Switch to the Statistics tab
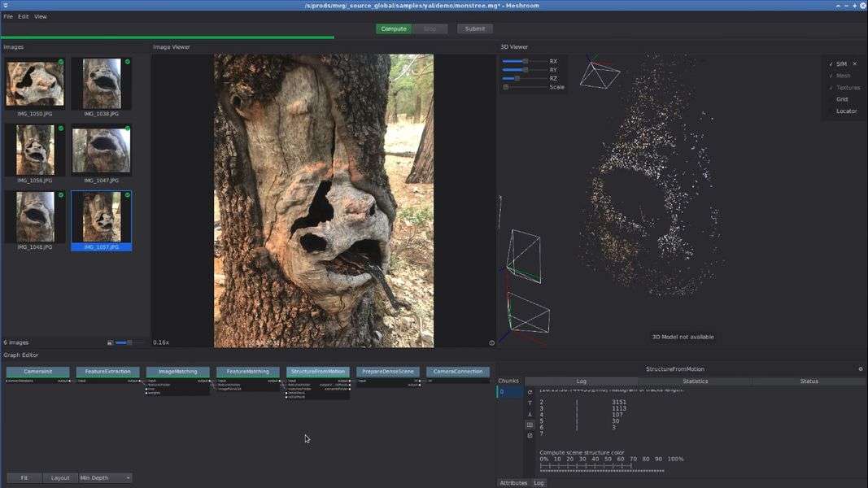 (695, 381)
